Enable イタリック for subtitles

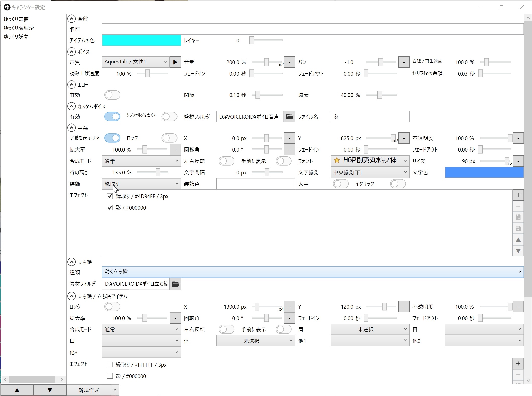pyautogui.click(x=398, y=184)
